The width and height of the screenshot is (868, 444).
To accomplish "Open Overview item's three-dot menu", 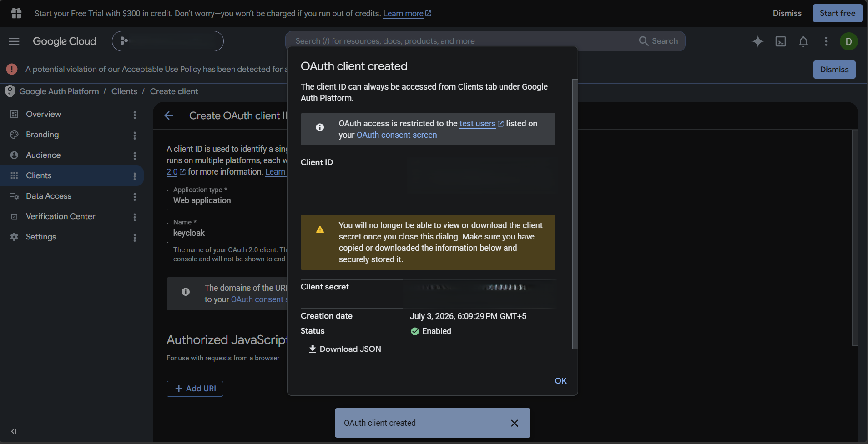I will click(135, 115).
